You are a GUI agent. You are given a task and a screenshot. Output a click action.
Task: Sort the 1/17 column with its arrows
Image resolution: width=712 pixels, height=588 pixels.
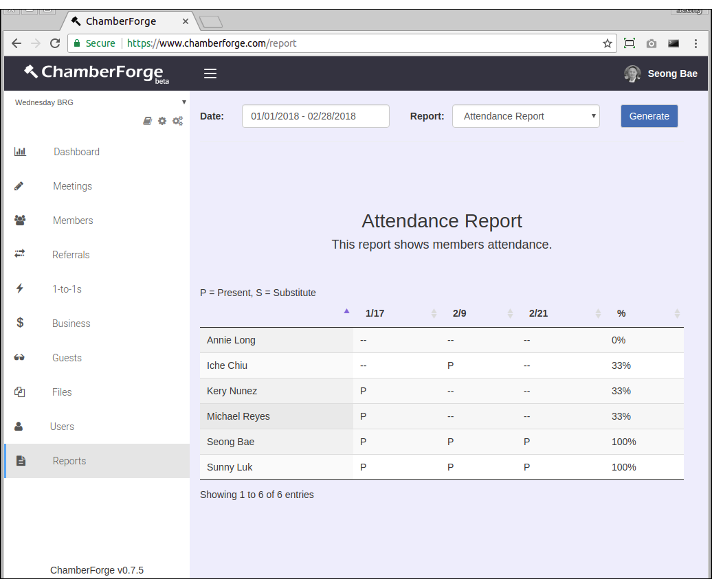(434, 313)
